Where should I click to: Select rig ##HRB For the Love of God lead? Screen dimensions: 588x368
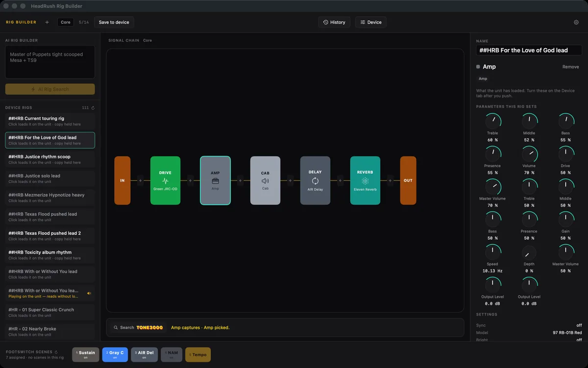click(50, 140)
